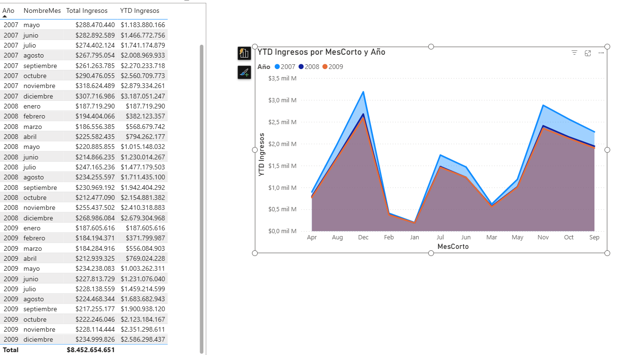Toggle the 2007 series in the legend
The height and width of the screenshot is (355, 644).
click(x=285, y=67)
